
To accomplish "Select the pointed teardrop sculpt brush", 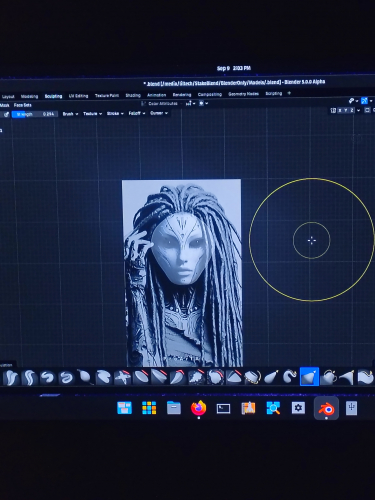I will [x=271, y=377].
